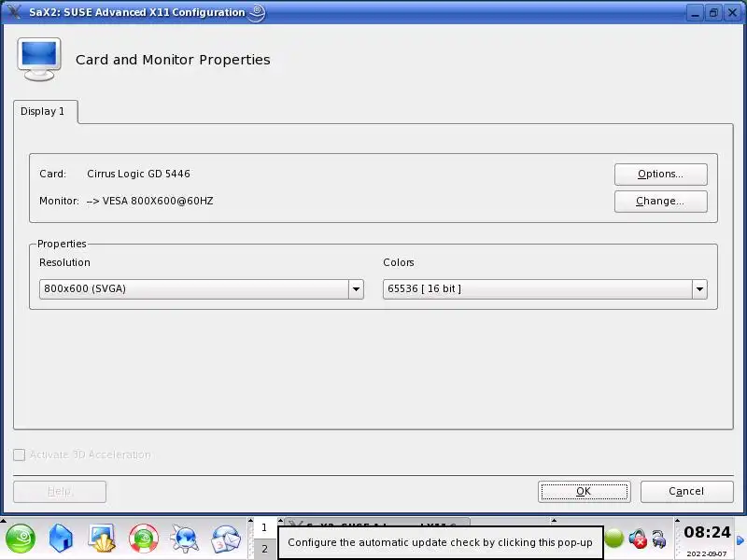
Task: Expand the Colors dropdown showing 65536 [16 bit]
Action: pos(545,289)
